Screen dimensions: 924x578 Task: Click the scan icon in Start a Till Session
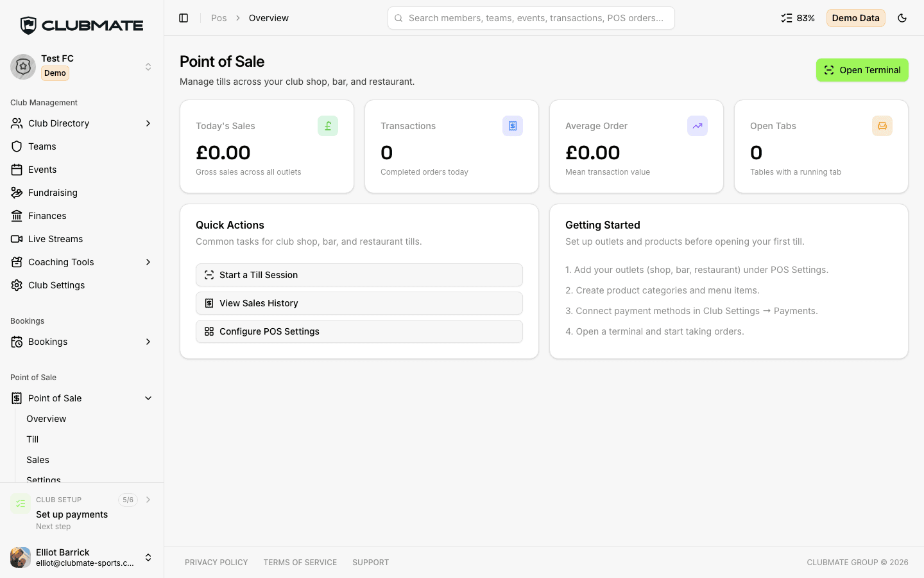(x=209, y=275)
